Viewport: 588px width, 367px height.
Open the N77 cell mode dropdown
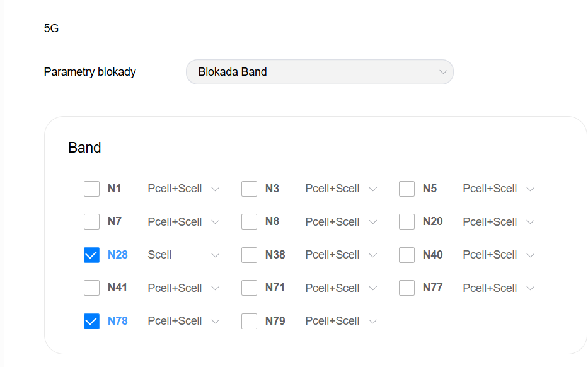pyautogui.click(x=499, y=288)
